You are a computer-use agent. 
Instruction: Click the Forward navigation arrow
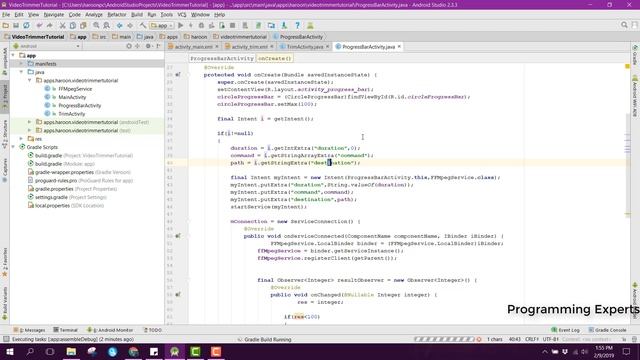pyautogui.click(x=130, y=25)
